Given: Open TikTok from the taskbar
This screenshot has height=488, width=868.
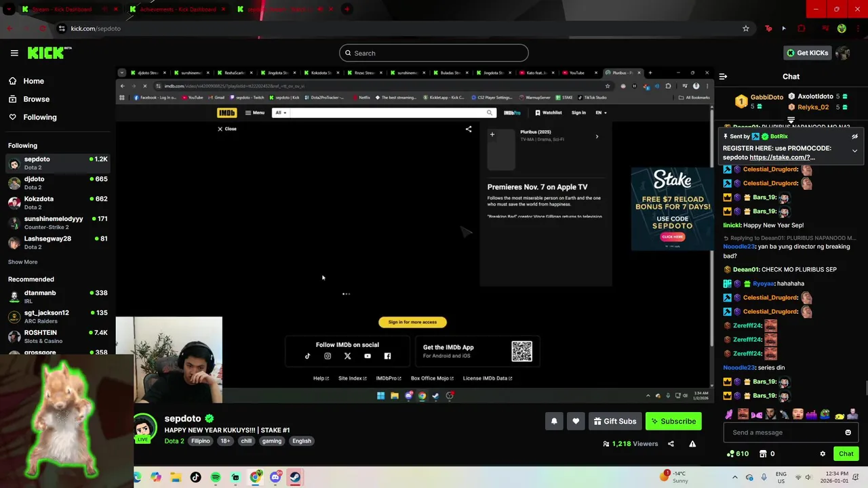Looking at the screenshot, I should coord(195,477).
